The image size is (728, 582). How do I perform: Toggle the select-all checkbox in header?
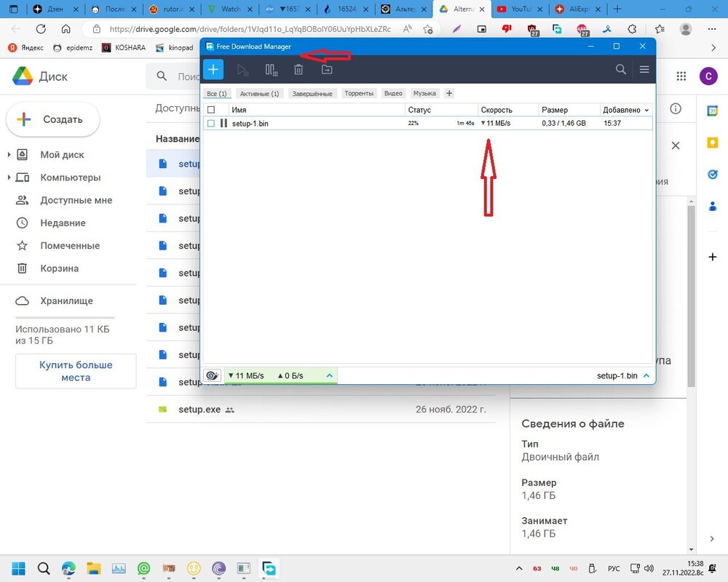(211, 110)
